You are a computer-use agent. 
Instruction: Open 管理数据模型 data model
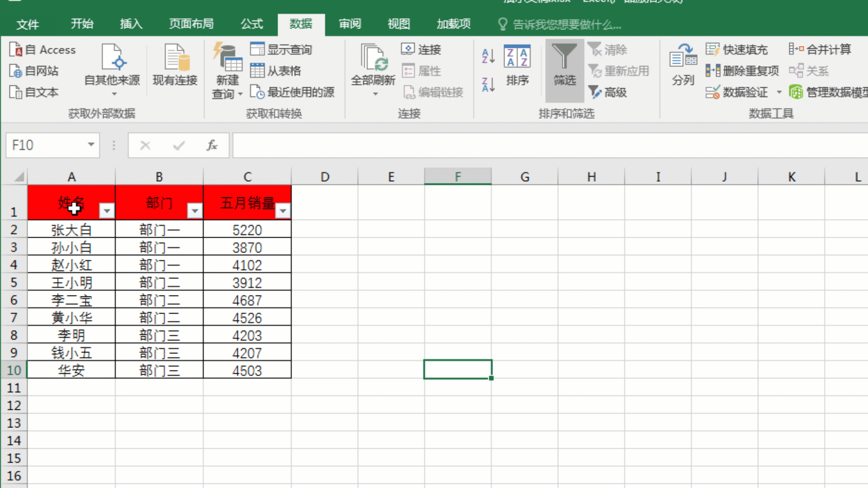coord(828,92)
